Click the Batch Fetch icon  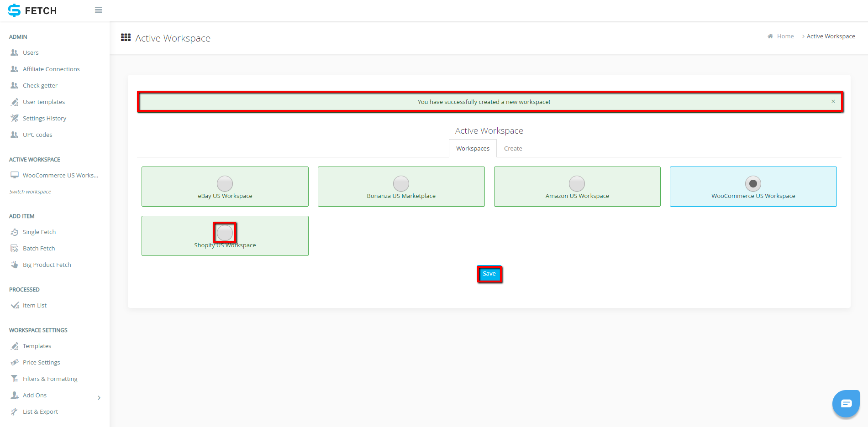(15, 248)
